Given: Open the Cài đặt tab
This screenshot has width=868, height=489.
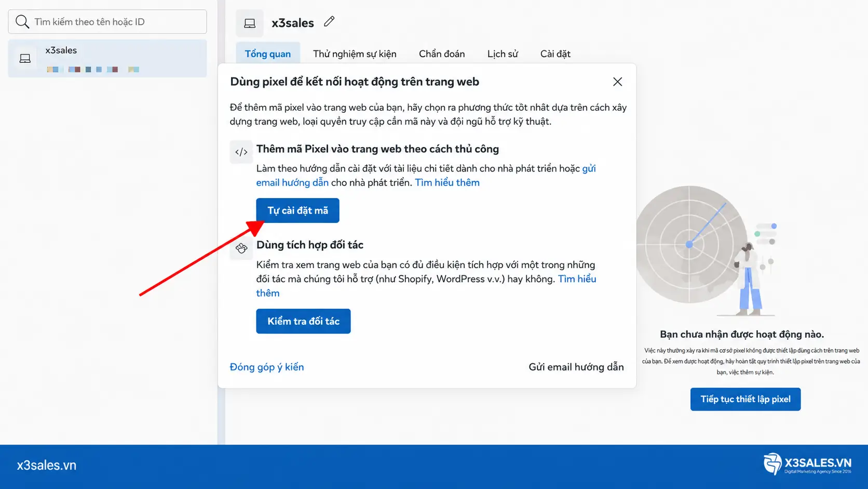Looking at the screenshot, I should click(555, 54).
